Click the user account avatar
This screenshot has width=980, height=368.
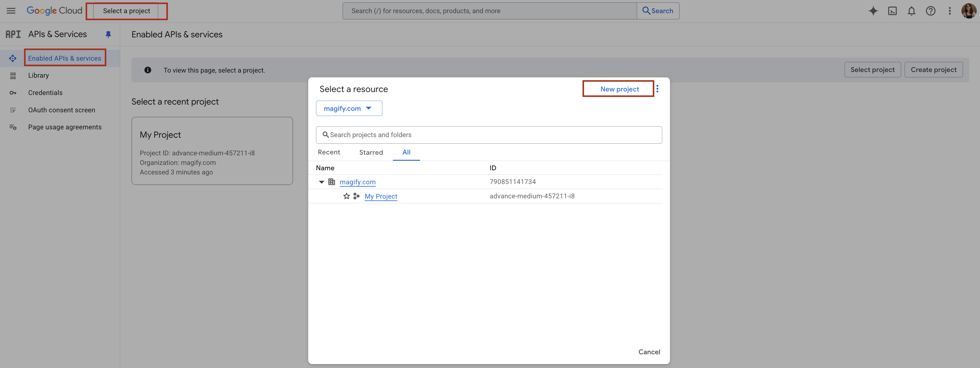point(968,11)
